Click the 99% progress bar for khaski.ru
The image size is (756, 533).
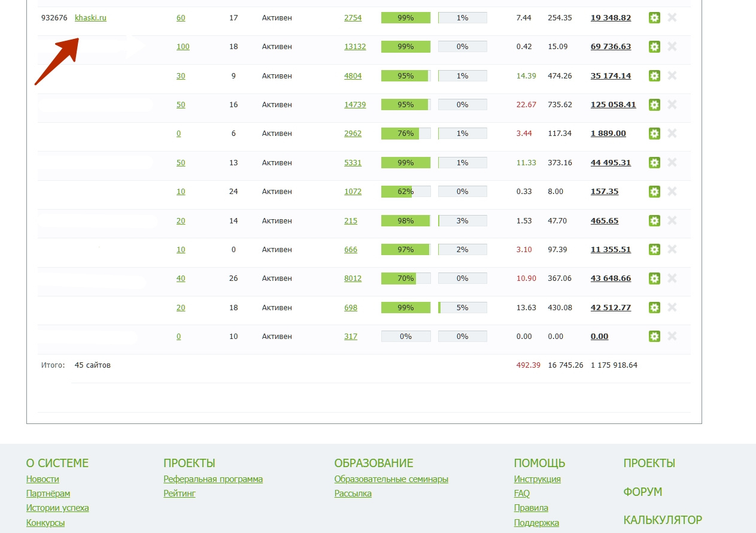(406, 18)
